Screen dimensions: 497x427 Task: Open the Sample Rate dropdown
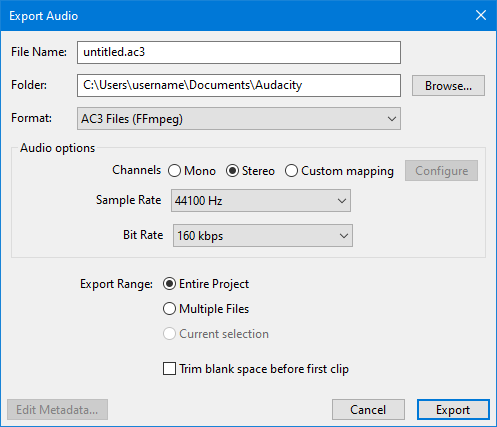[x=261, y=201]
